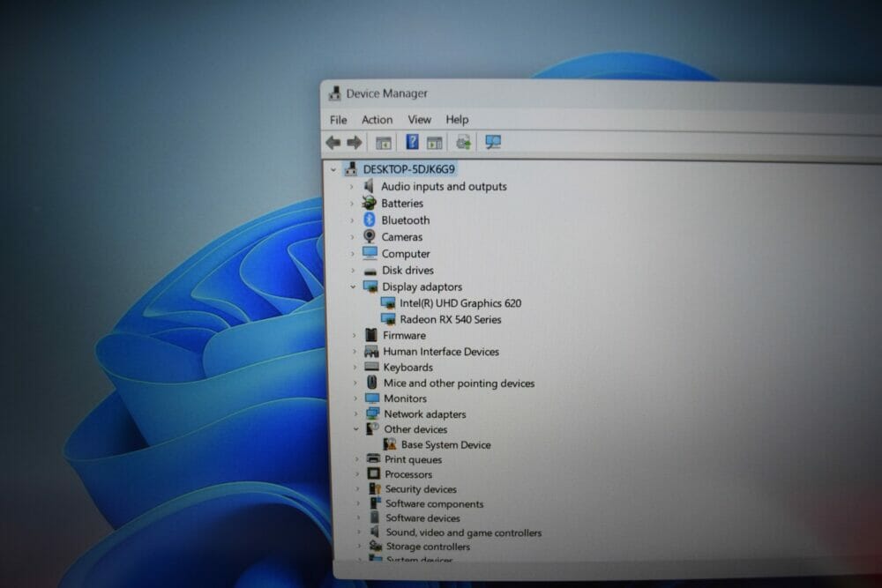Collapse the Display adaptors category
This screenshot has width=882, height=588.
pyautogui.click(x=354, y=287)
